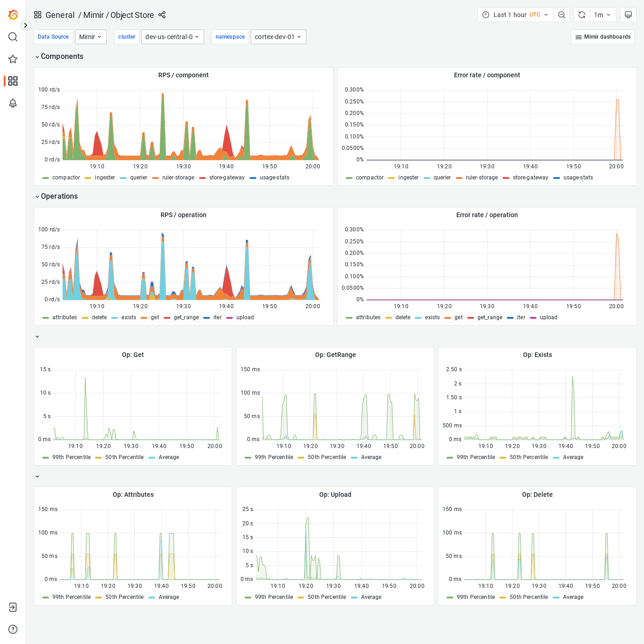
Task: Open Alerting via the bell icon
Action: point(12,103)
